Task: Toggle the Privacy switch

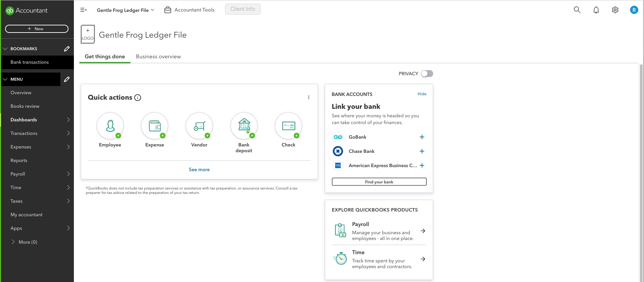Action: pyautogui.click(x=427, y=74)
